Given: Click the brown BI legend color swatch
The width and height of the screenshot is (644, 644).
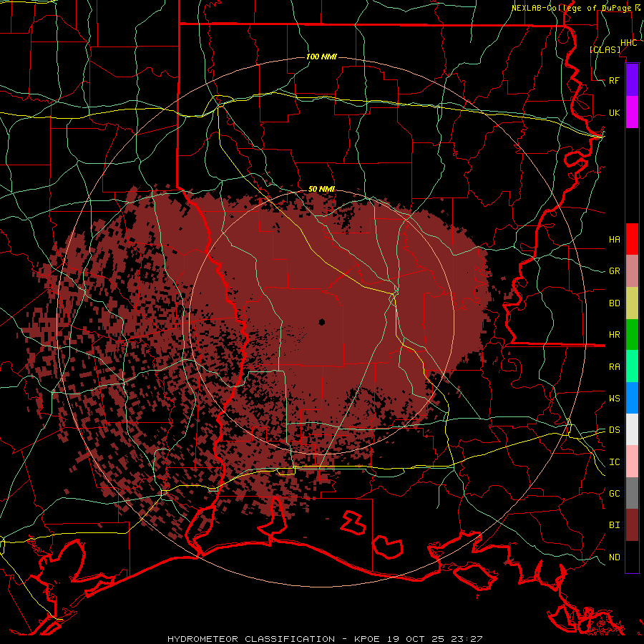Looking at the screenshot, I should [632, 525].
